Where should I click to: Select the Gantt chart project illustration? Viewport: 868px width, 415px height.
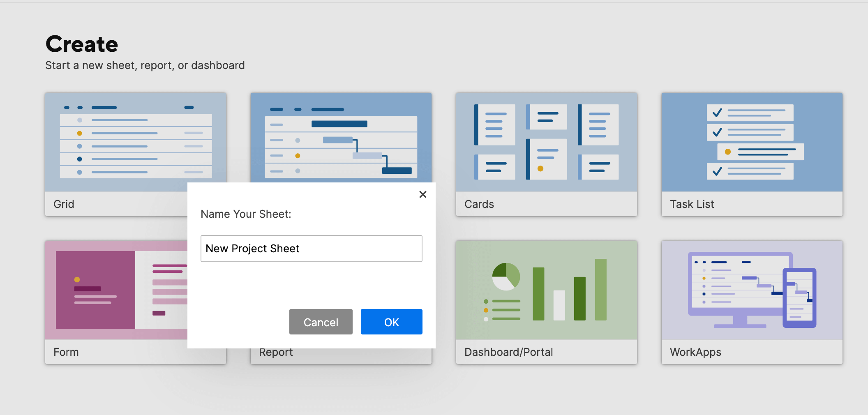(x=341, y=138)
